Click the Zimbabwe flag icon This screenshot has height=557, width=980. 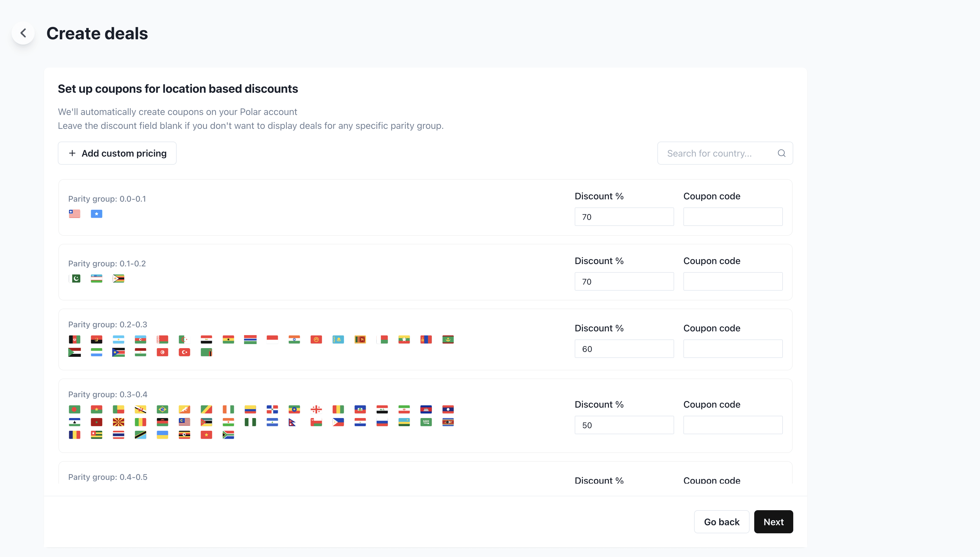[x=118, y=278]
